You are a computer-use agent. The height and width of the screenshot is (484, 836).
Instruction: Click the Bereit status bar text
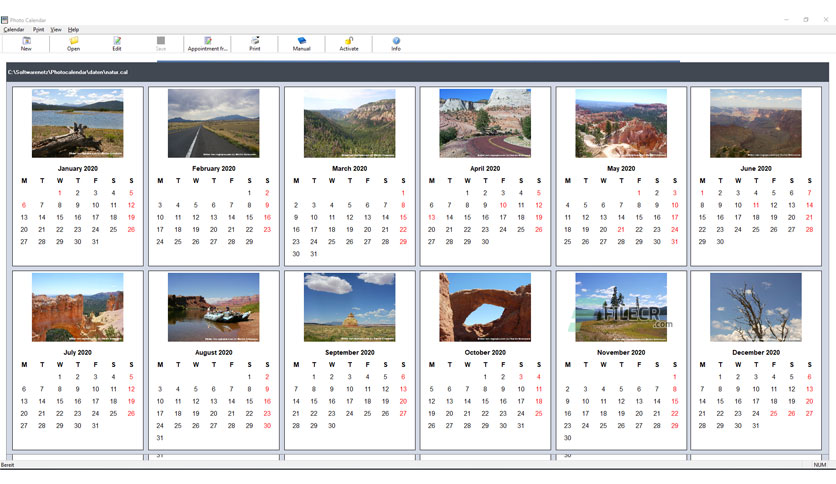point(7,465)
